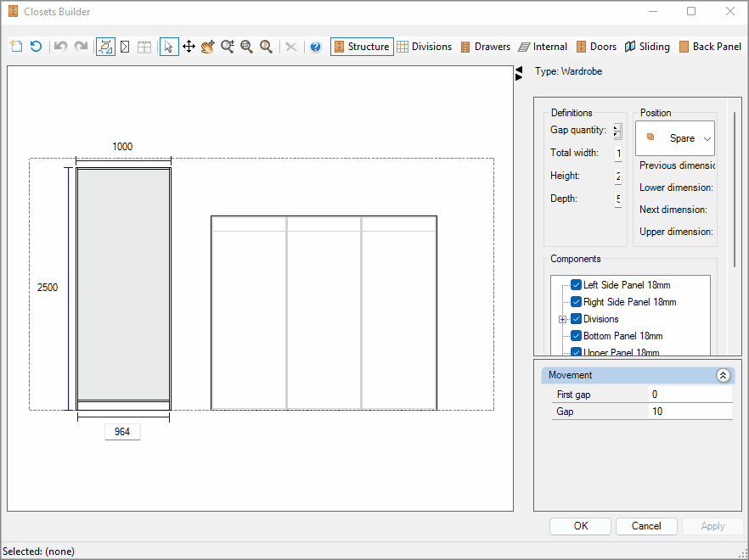Click the left arrow panel collapse icon
749x560 pixels.
pos(519,70)
